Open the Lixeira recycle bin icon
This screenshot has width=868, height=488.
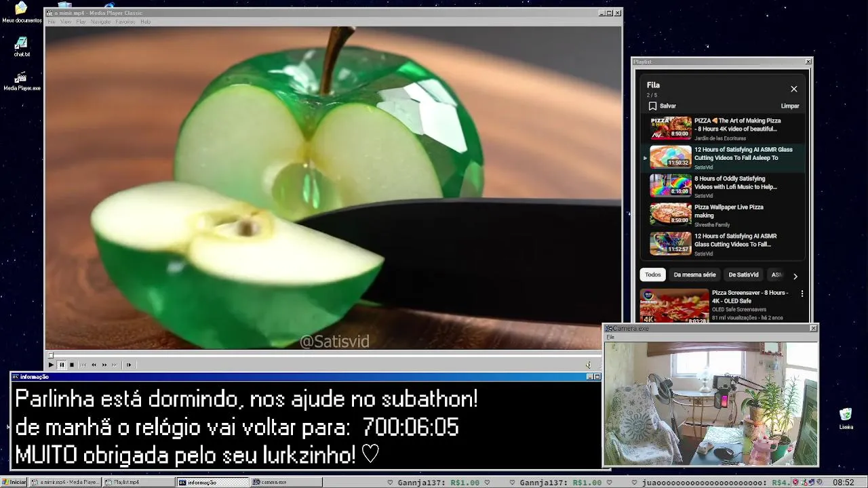pos(846,420)
